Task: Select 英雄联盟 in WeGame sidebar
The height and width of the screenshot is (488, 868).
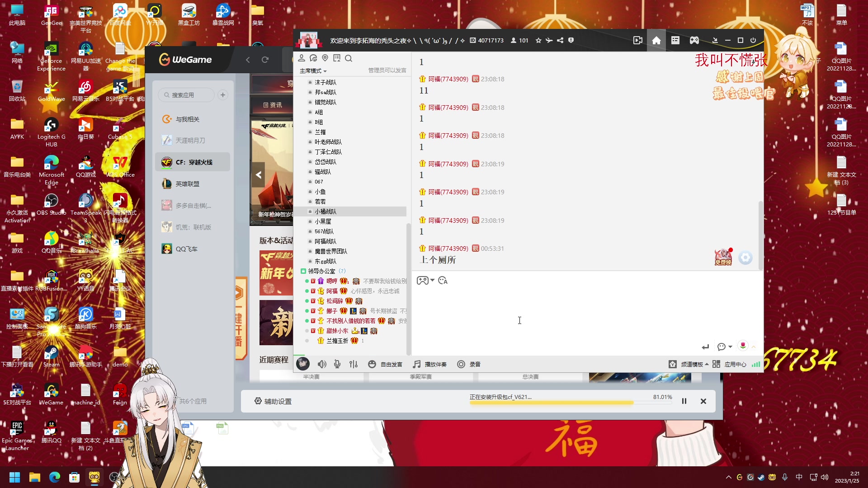Action: [x=193, y=184]
